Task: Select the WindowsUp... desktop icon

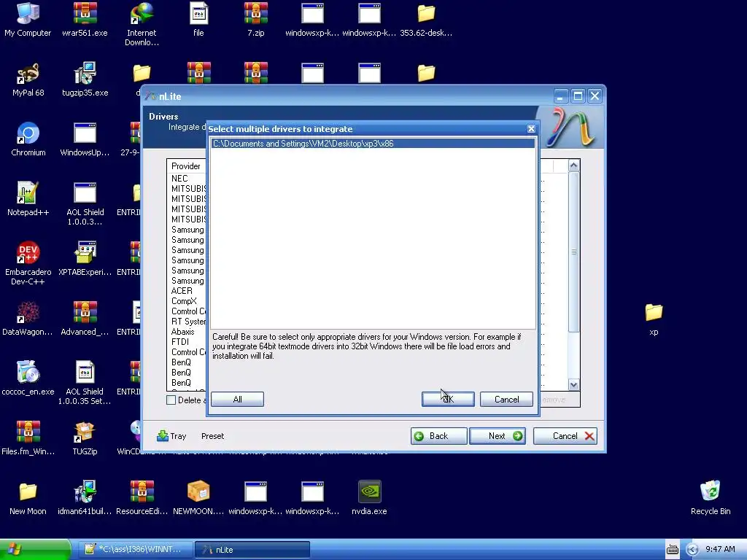Action: [85, 139]
